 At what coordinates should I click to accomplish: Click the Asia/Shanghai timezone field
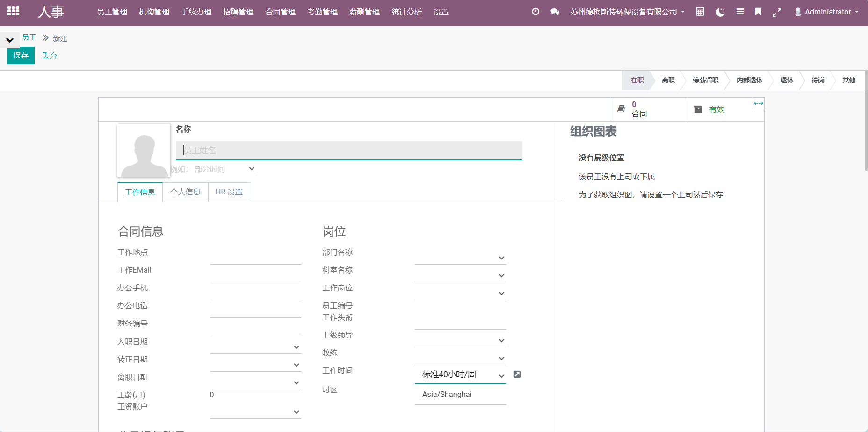(x=460, y=395)
